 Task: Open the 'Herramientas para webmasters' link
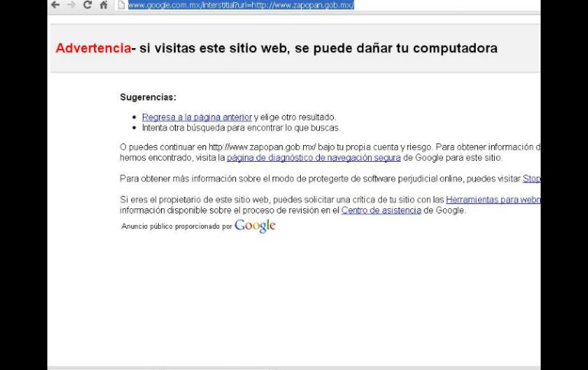pos(493,200)
